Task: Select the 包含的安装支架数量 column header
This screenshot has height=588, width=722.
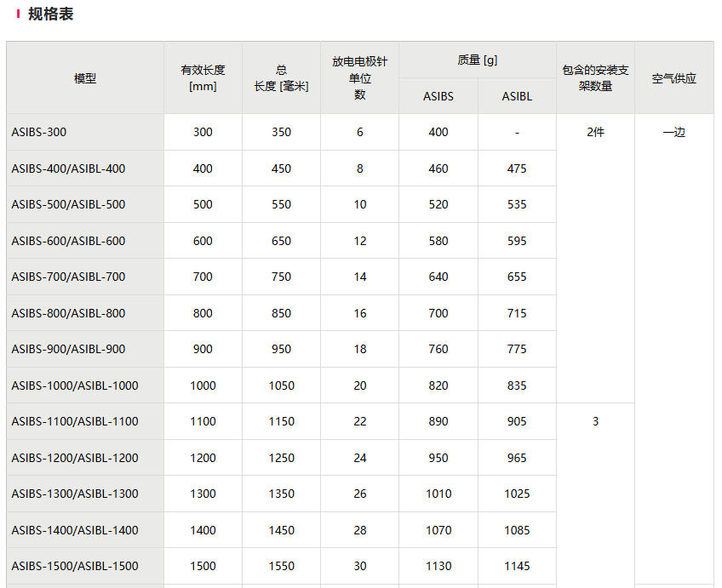Action: [x=595, y=78]
